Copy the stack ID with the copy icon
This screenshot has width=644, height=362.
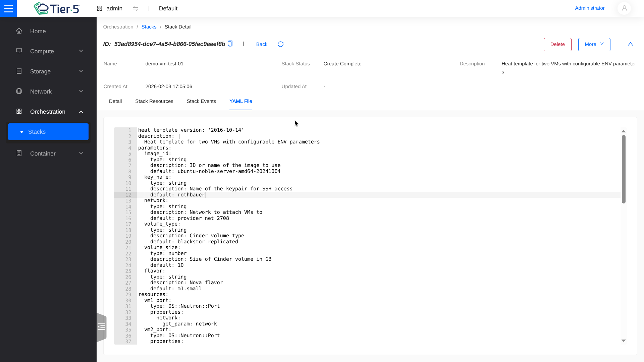[230, 44]
